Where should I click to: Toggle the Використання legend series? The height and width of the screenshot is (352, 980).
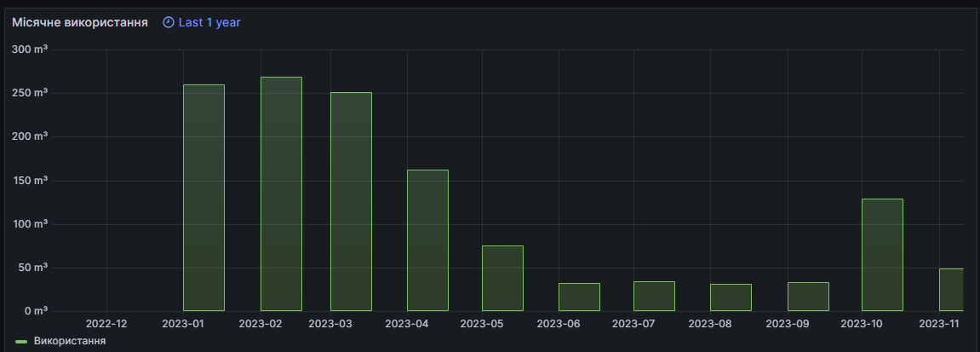[69, 341]
